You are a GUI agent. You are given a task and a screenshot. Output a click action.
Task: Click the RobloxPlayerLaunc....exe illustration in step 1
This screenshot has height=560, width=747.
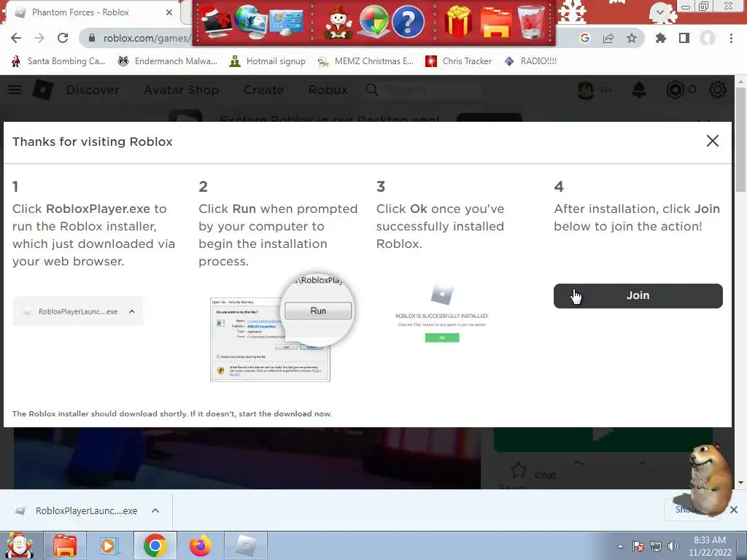click(77, 311)
